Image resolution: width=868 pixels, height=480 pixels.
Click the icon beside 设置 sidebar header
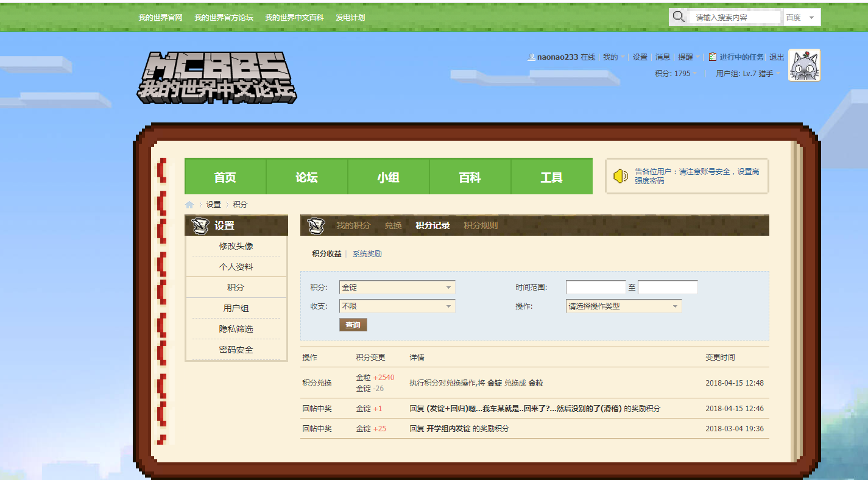(x=200, y=225)
